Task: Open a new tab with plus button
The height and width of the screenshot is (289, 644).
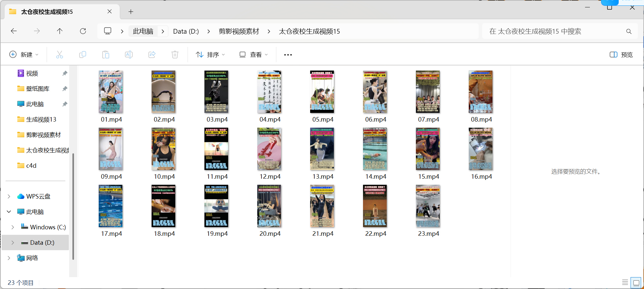Action: tap(131, 12)
